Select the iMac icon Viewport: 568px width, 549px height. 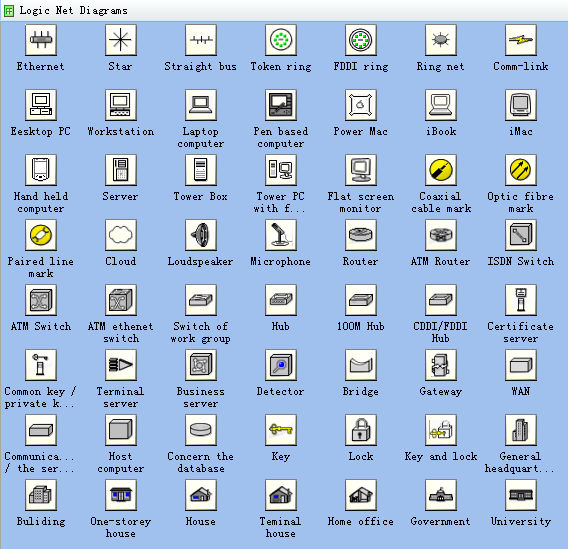(521, 105)
